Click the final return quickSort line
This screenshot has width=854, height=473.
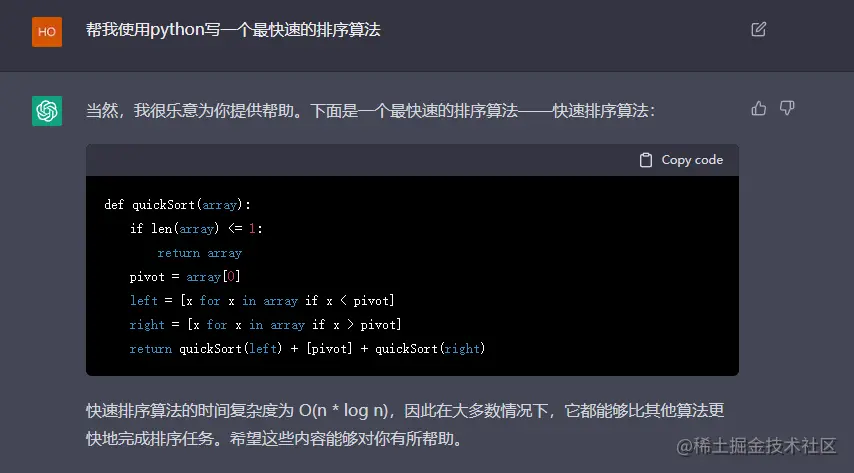pos(307,349)
